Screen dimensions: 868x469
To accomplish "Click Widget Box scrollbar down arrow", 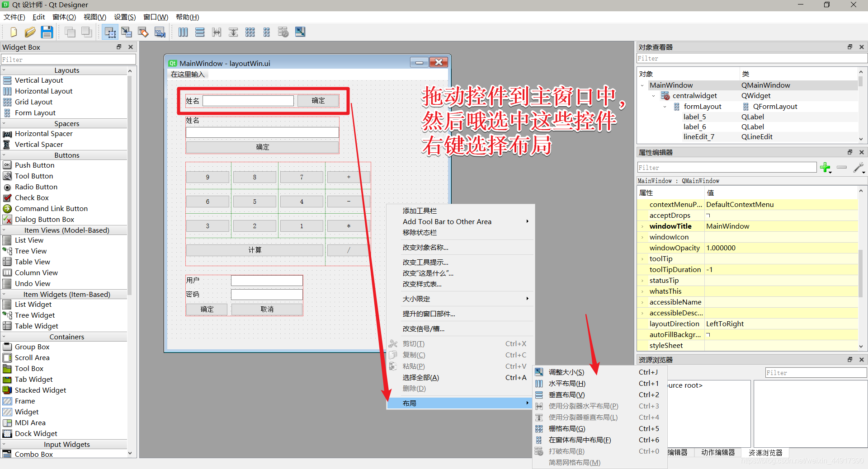I will point(130,453).
